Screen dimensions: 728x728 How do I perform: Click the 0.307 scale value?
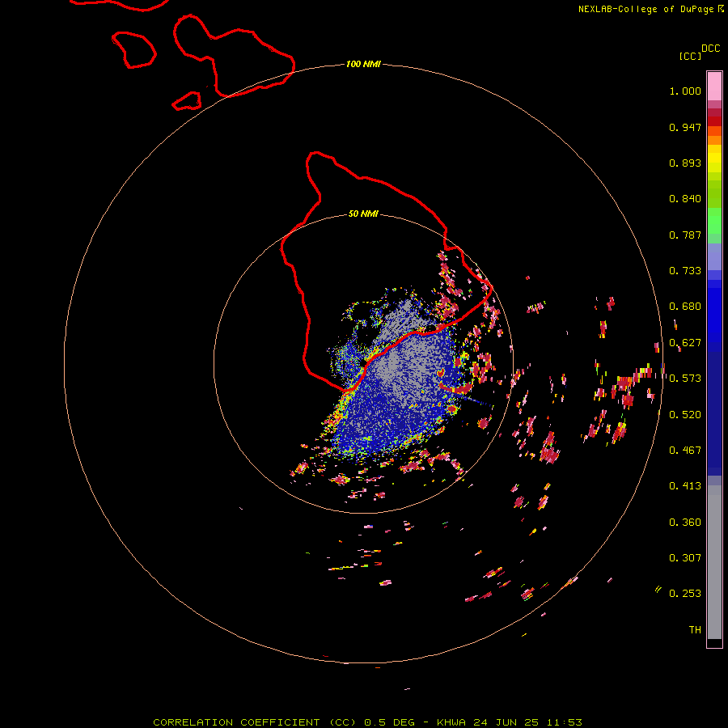click(685, 558)
